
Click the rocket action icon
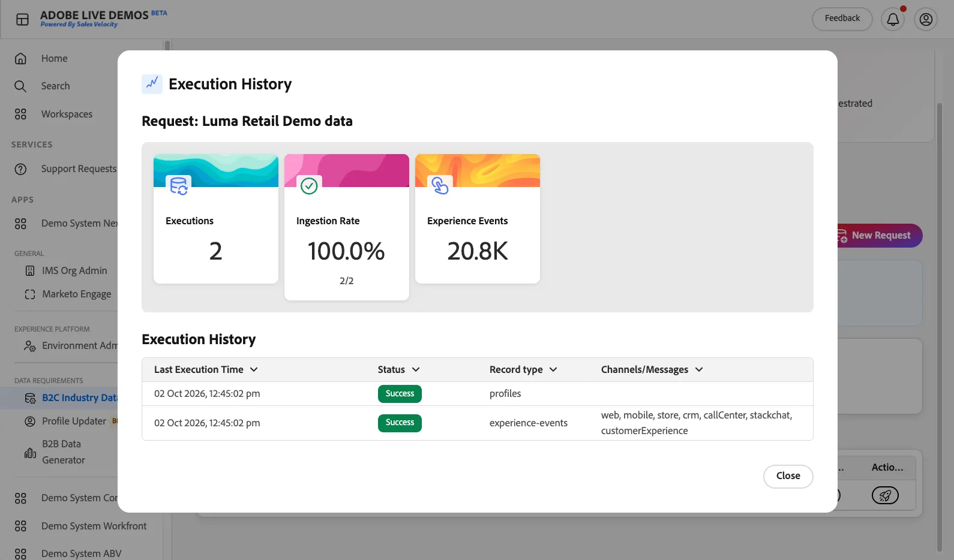coord(885,495)
